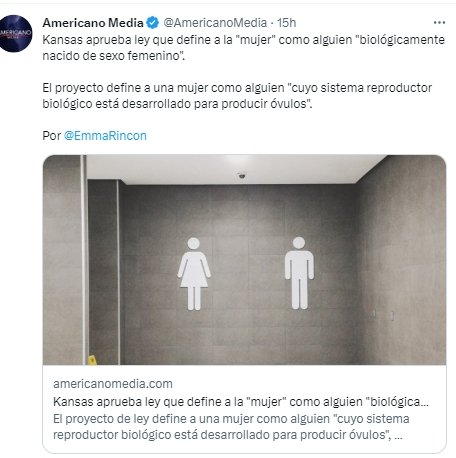Click the wall outlets at photo's right side

click(x=383, y=314)
